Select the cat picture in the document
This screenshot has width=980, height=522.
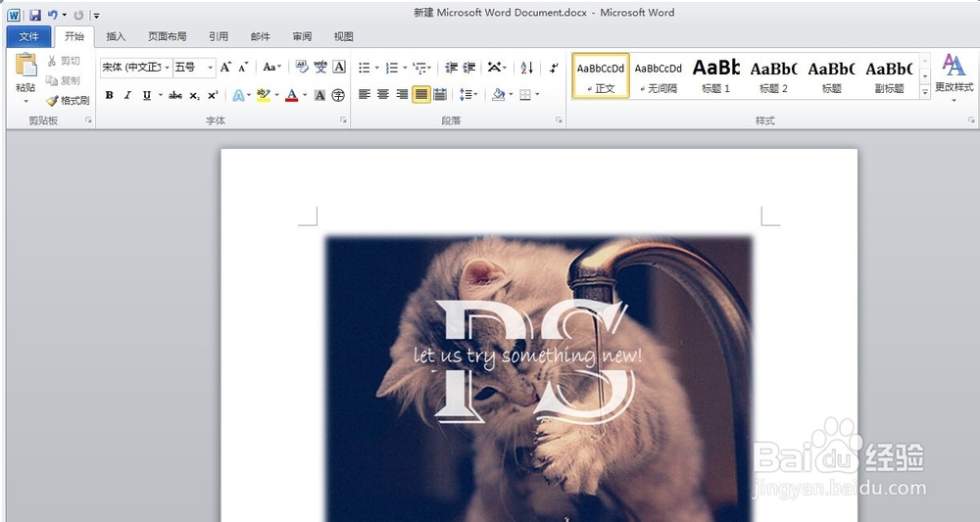[x=539, y=378]
